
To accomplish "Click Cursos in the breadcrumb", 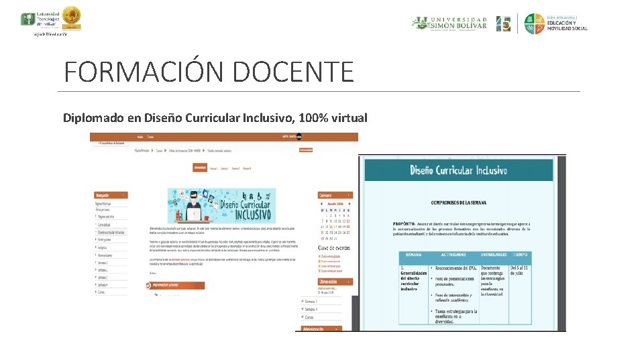I will coord(160,151).
